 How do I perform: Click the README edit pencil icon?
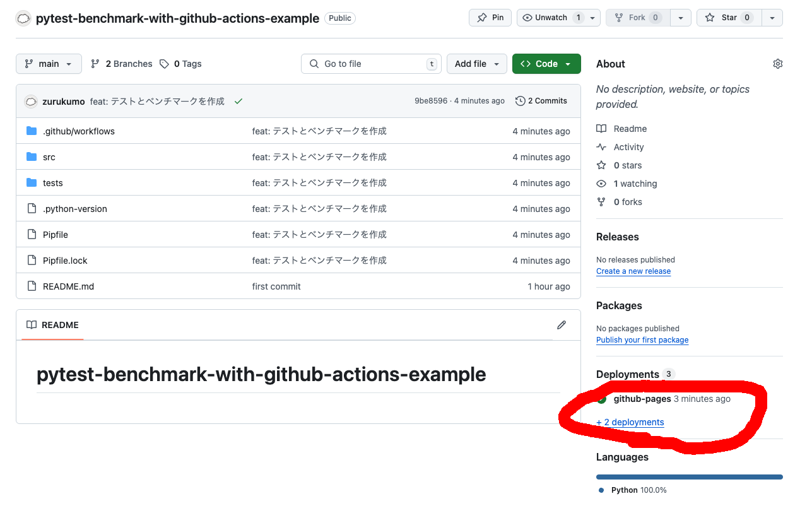coord(561,325)
